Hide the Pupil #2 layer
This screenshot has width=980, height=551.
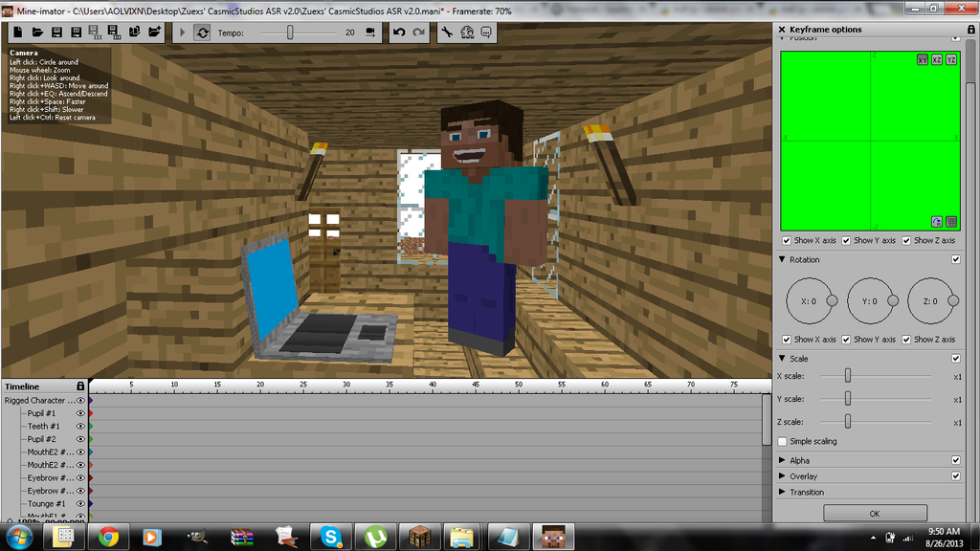coord(80,439)
